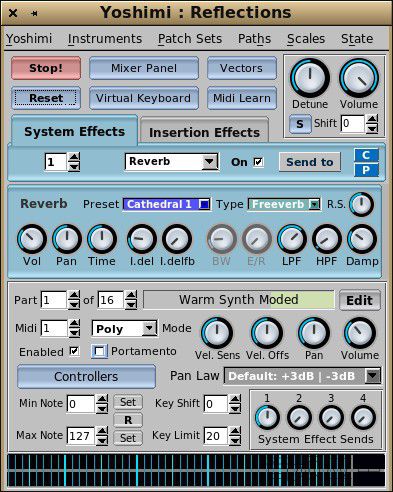Uncheck the effect On checkbox
Screen dimensions: 393x492
pos(258,162)
